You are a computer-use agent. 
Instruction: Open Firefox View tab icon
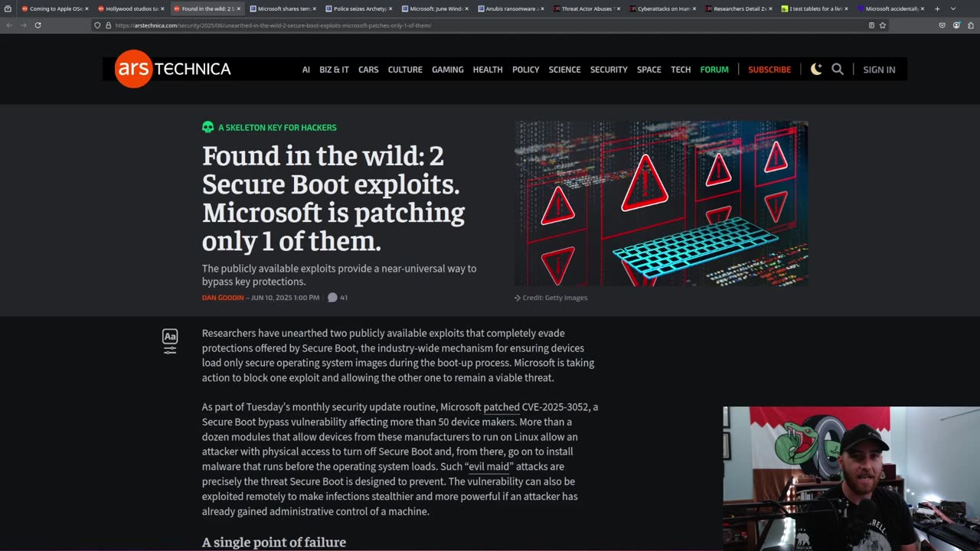pos(8,8)
